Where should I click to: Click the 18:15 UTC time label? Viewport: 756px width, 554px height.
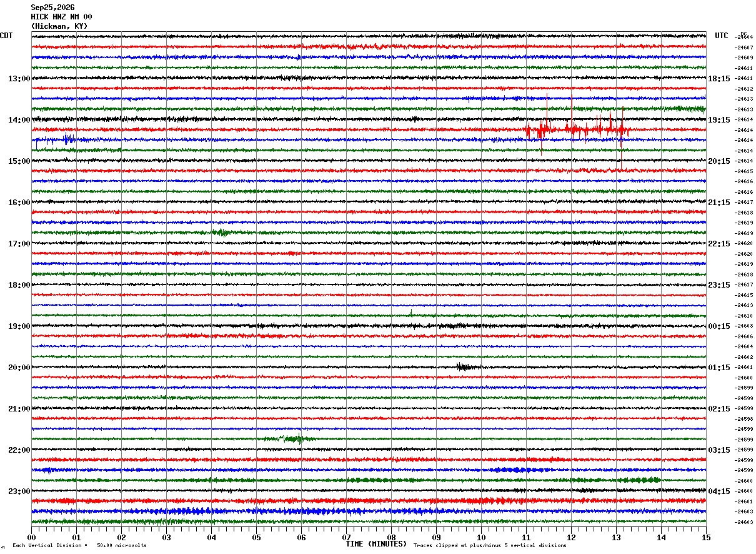pos(719,78)
